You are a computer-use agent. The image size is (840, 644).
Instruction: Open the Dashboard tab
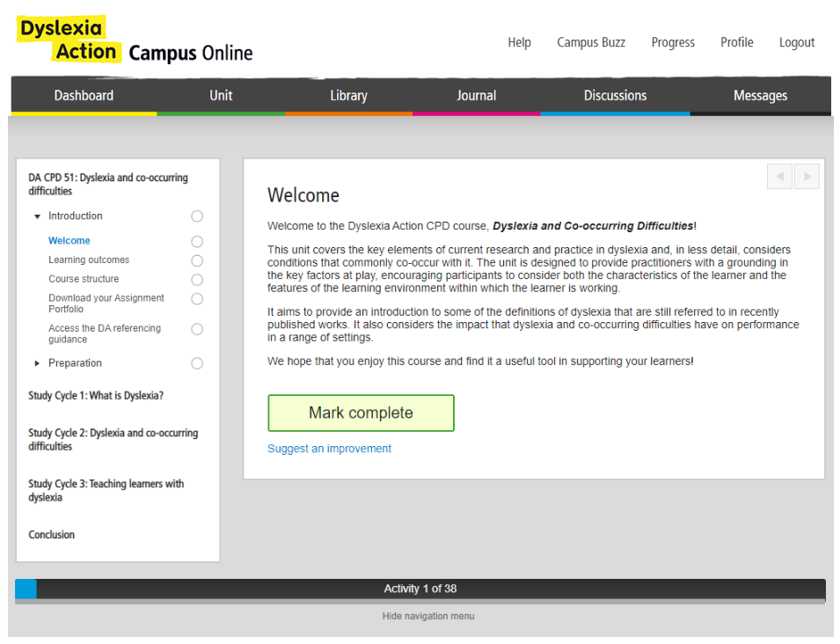click(x=84, y=97)
